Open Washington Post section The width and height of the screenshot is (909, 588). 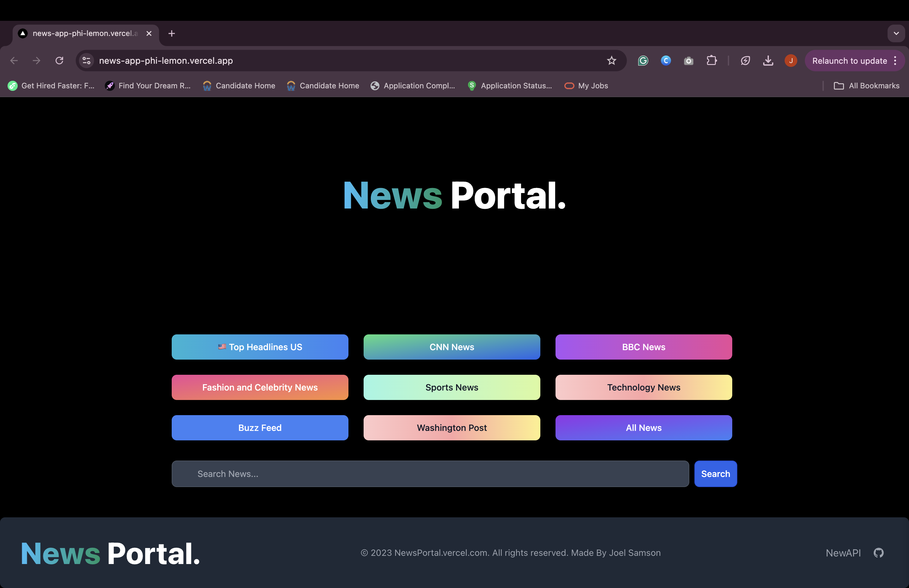pos(452,427)
